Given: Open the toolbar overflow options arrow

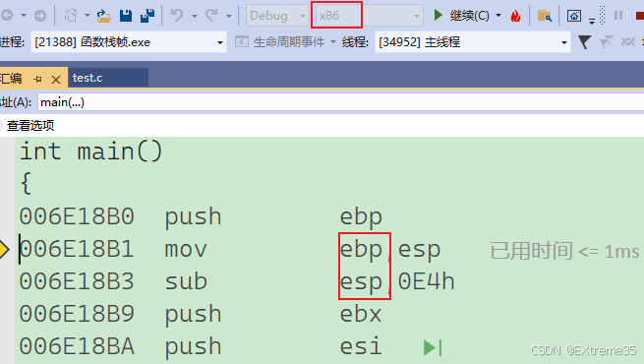Looking at the screenshot, I should [x=592, y=21].
